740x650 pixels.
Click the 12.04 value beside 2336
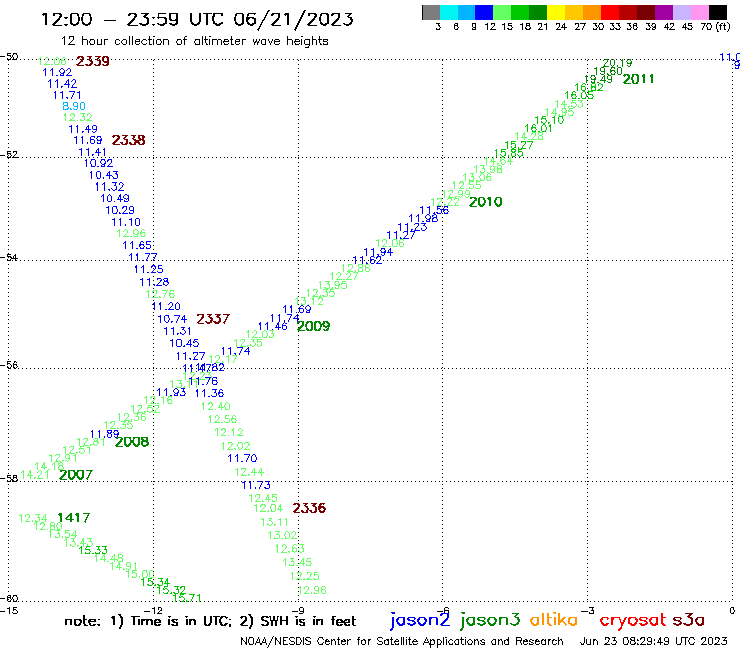pos(268,508)
